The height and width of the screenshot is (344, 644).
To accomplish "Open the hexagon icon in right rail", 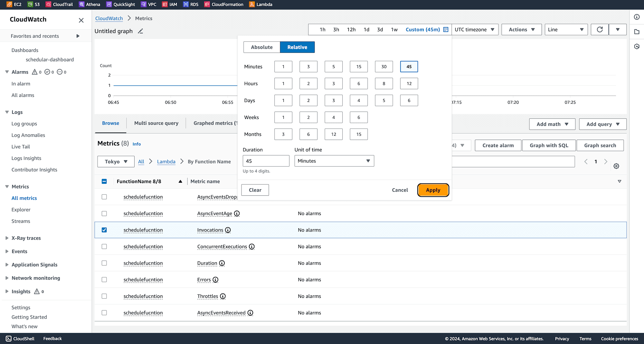I will (637, 46).
